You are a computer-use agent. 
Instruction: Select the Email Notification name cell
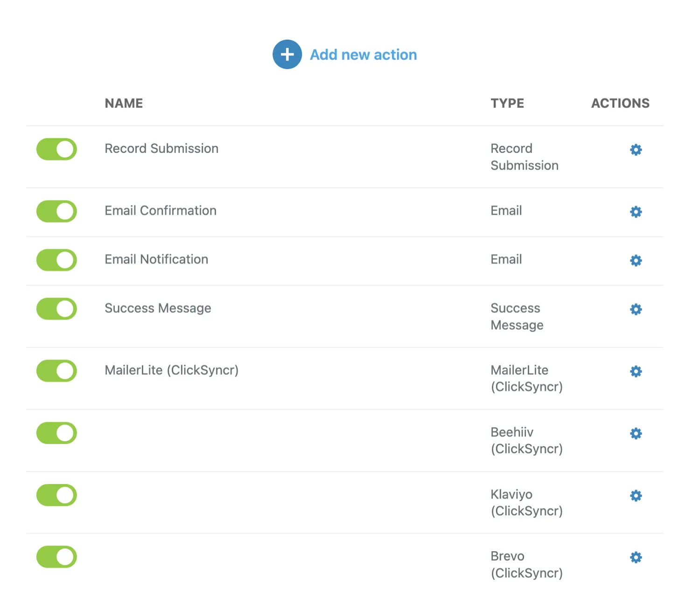pos(156,259)
